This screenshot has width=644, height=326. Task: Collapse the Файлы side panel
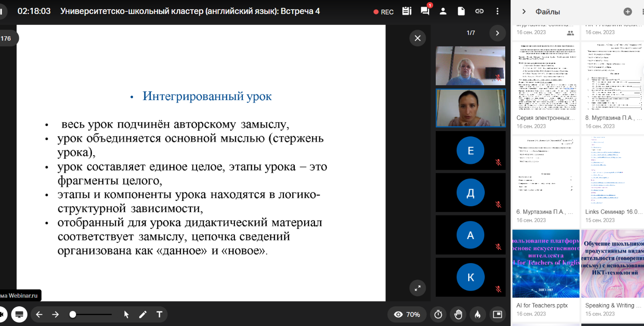click(524, 12)
